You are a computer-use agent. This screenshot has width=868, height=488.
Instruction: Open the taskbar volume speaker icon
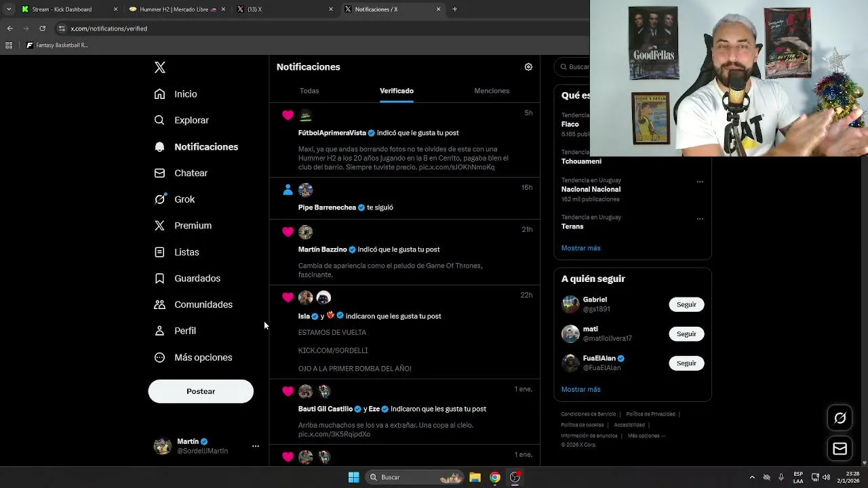click(826, 477)
